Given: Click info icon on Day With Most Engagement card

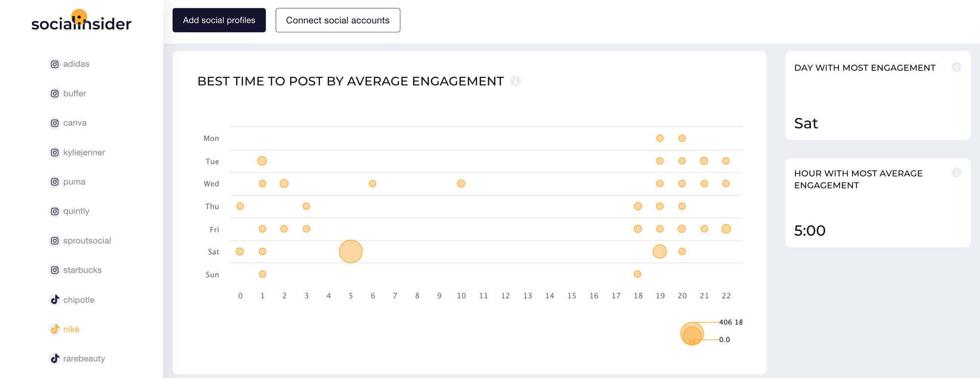Looking at the screenshot, I should click(x=956, y=67).
